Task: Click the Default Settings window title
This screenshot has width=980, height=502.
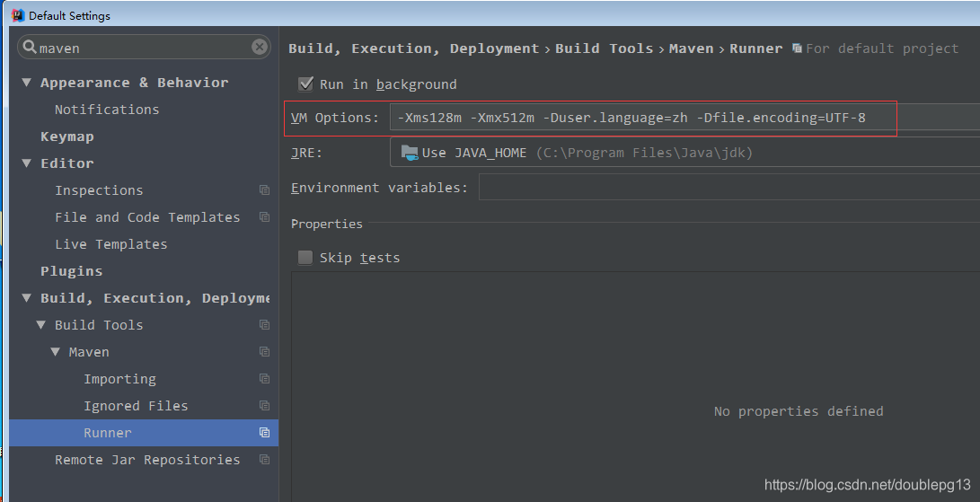Action: [x=69, y=15]
